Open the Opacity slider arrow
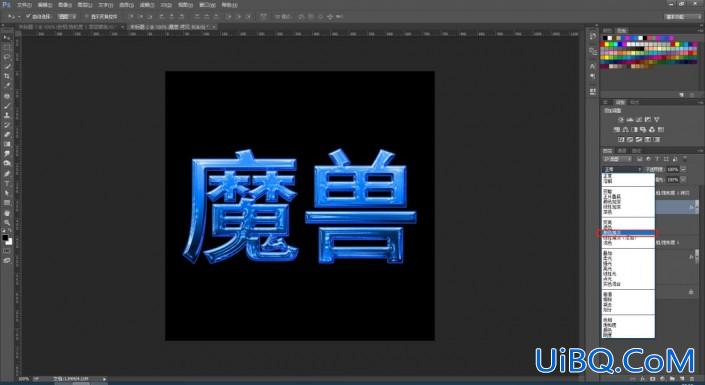705x385 pixels. click(683, 169)
